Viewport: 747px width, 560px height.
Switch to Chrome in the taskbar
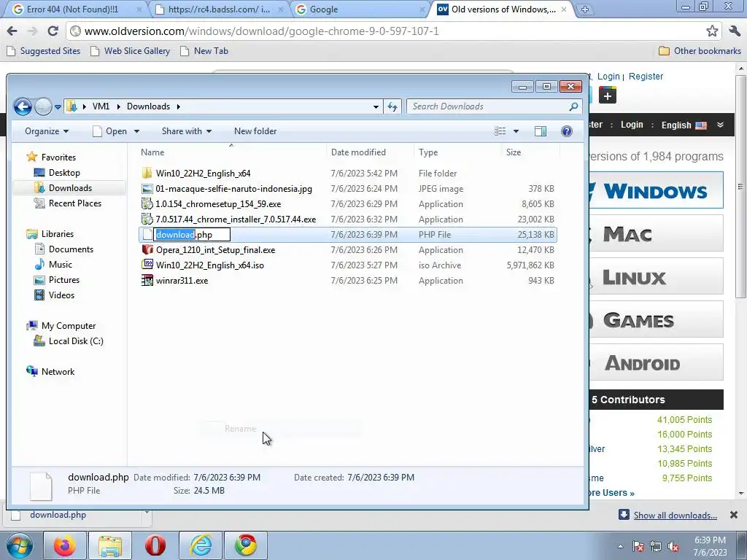[x=245, y=545]
